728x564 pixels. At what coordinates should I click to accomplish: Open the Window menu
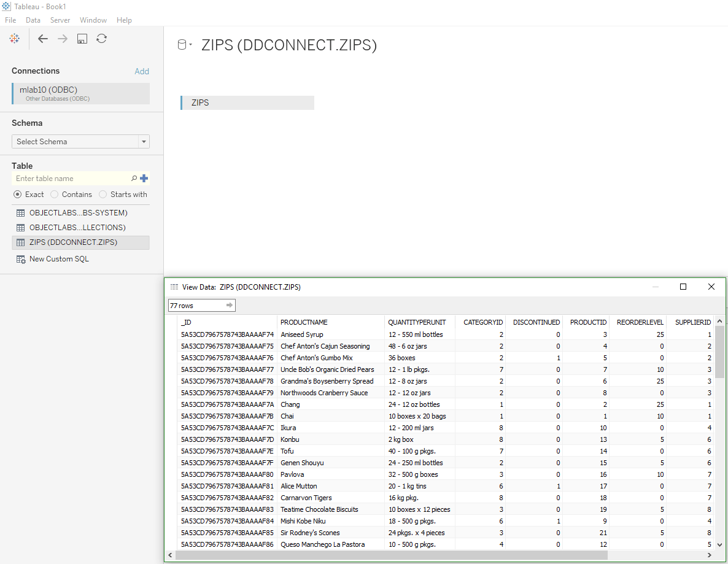93,20
